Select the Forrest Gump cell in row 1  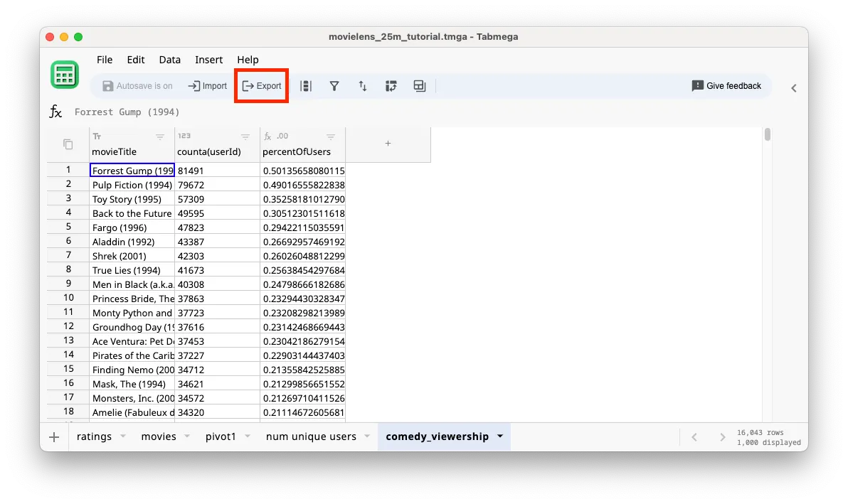coord(131,170)
